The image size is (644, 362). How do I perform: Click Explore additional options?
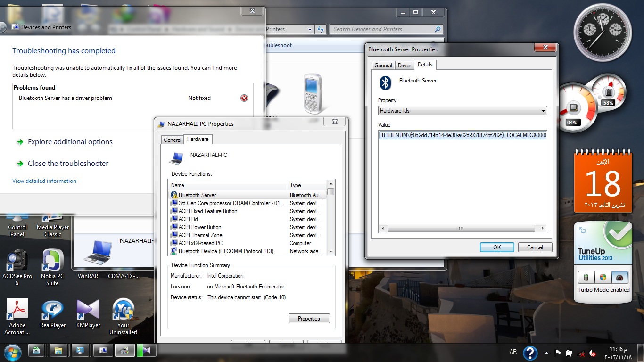pos(70,142)
